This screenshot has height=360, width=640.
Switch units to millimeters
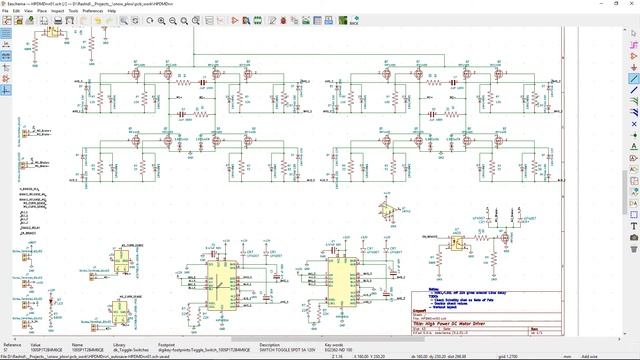click(6, 56)
